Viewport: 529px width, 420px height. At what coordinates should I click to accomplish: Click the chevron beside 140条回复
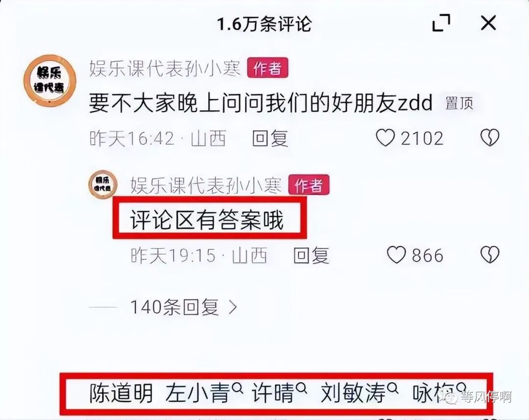click(x=233, y=308)
